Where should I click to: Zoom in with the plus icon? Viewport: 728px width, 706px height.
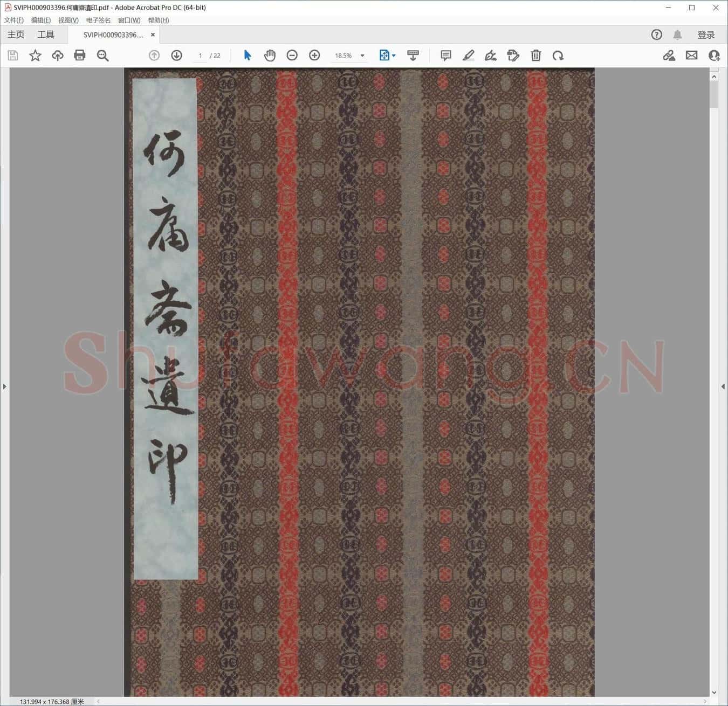pyautogui.click(x=314, y=56)
